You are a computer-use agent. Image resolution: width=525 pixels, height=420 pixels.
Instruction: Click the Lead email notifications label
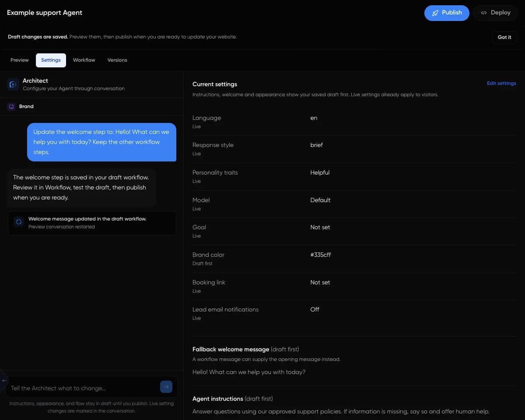coord(225,309)
